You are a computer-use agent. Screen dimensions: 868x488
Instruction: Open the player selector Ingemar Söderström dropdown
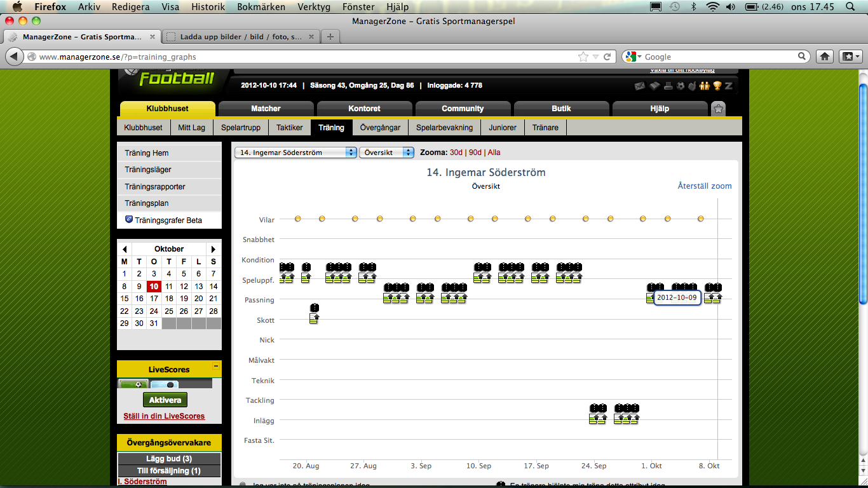pos(295,152)
